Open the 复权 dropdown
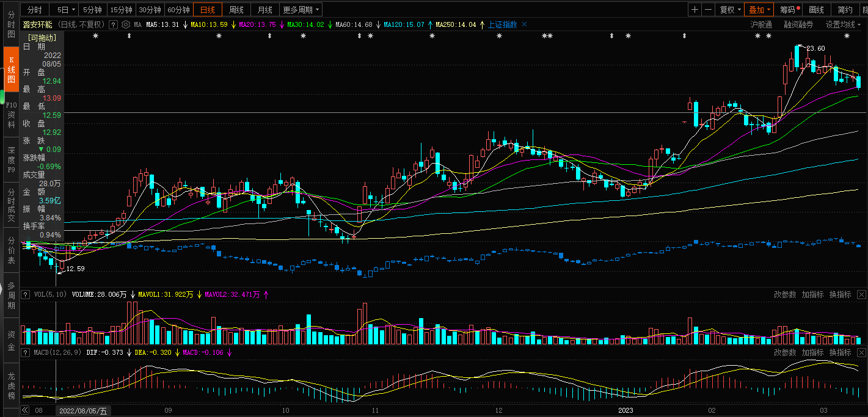868x417 pixels. coord(730,10)
